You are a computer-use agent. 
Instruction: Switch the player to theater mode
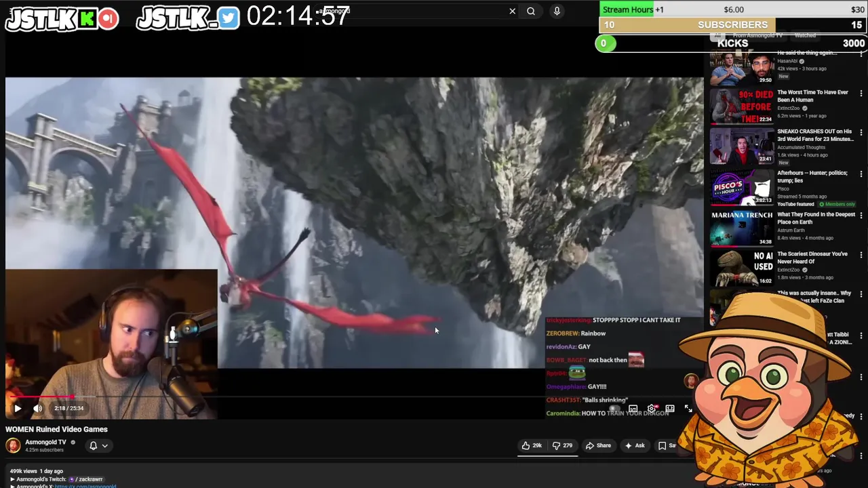(x=670, y=409)
